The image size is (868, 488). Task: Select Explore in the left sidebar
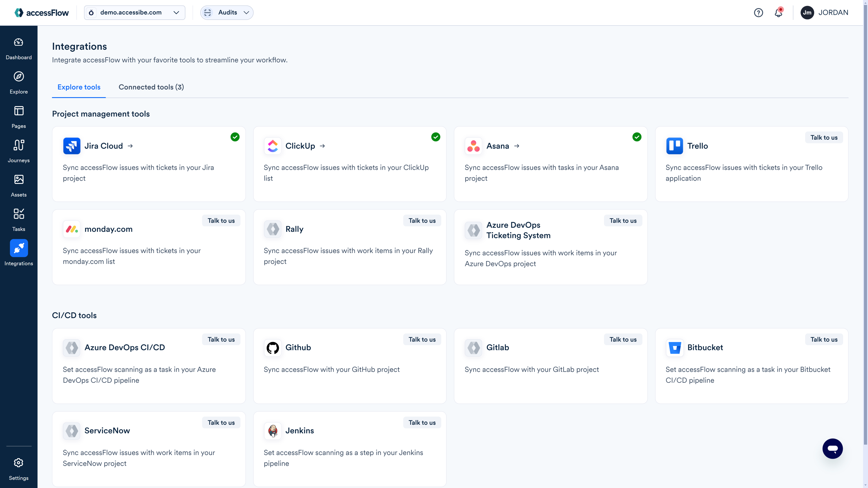coord(19,82)
